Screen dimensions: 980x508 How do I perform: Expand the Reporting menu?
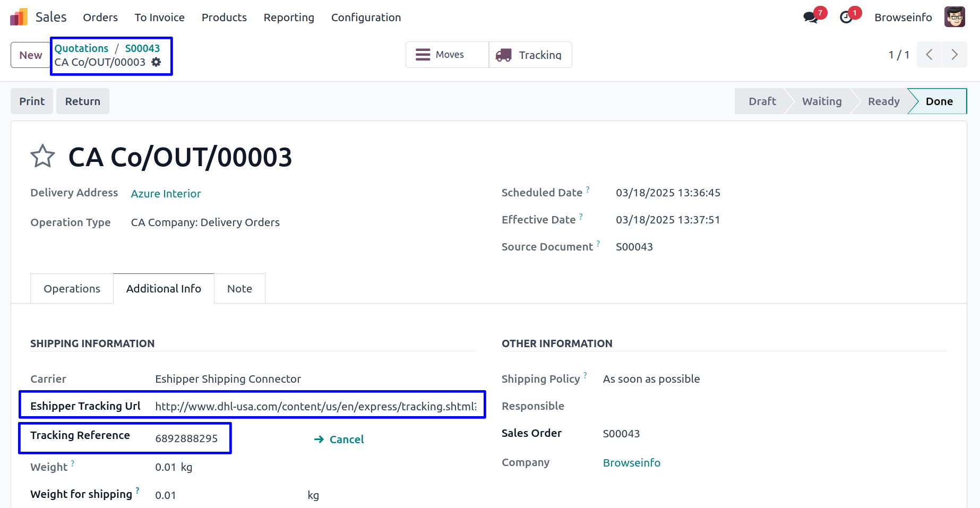(x=289, y=18)
